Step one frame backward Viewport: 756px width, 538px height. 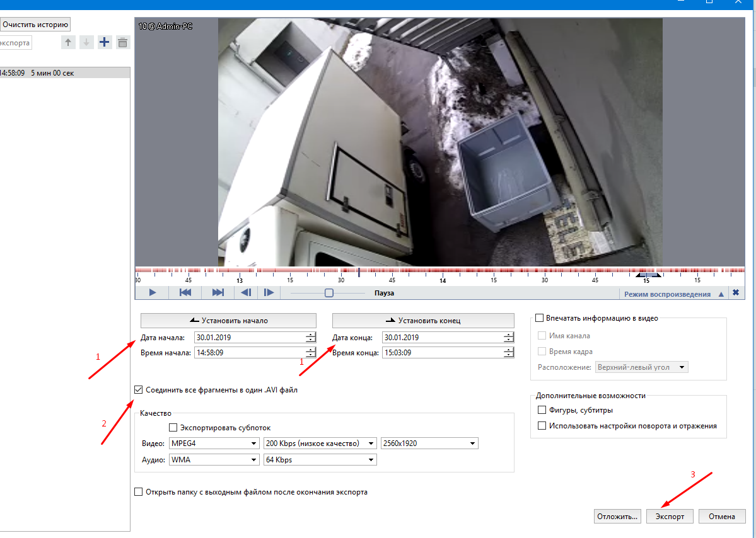pyautogui.click(x=247, y=293)
